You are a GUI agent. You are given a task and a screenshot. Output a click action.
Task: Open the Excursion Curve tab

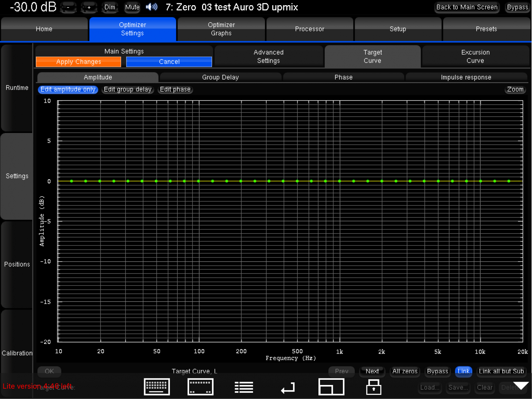pos(475,57)
